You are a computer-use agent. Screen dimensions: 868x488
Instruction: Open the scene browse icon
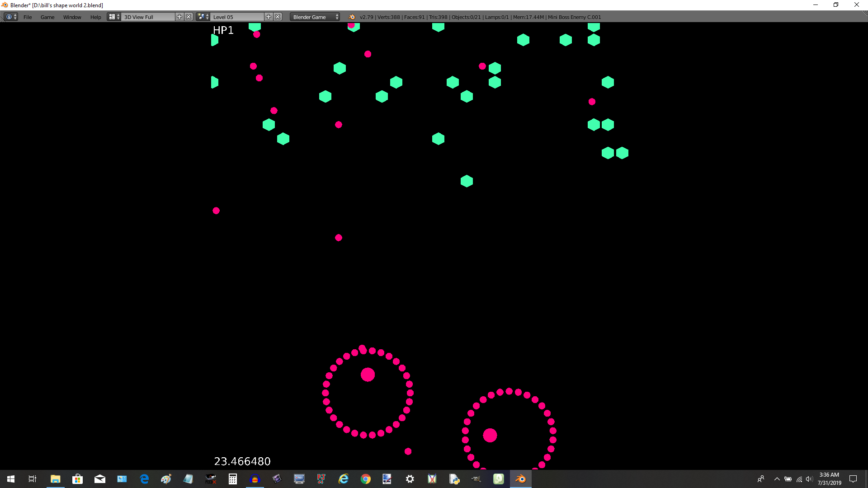[203, 17]
